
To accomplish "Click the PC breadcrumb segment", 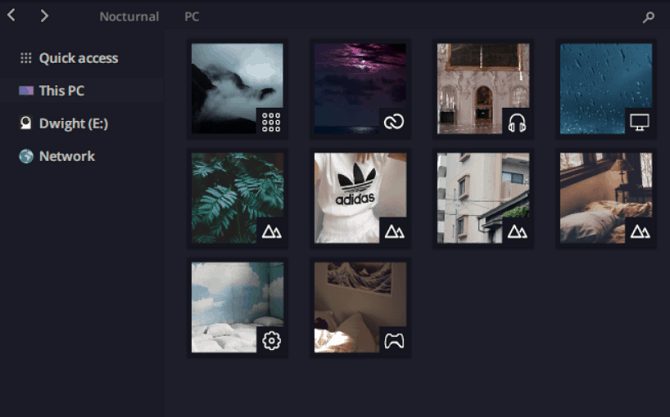I will pyautogui.click(x=191, y=17).
